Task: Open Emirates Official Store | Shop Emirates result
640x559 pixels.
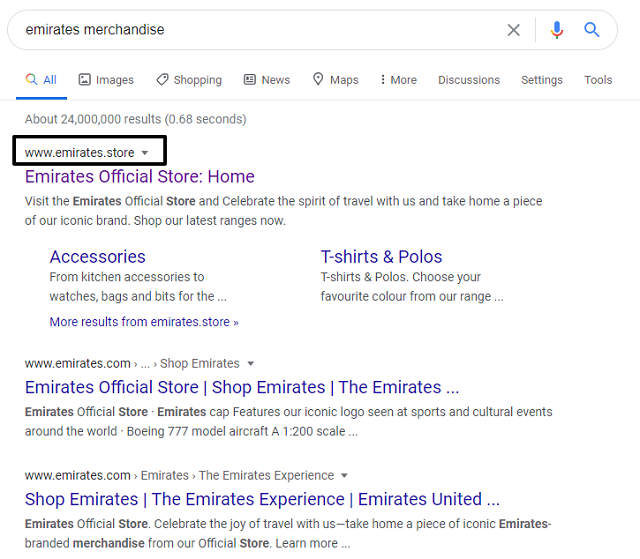Action: coord(242,387)
